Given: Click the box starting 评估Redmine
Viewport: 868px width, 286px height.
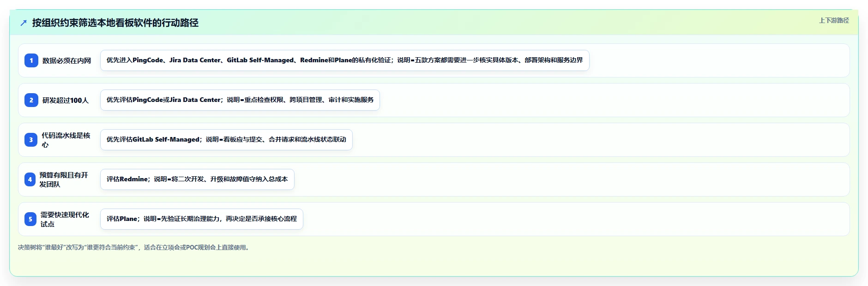Looking at the screenshot, I should click(x=197, y=179).
